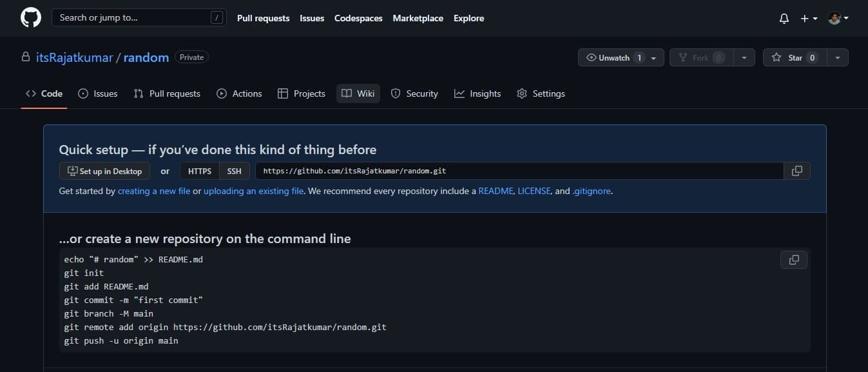Expand the Star lists dropdown arrow

pyautogui.click(x=838, y=57)
